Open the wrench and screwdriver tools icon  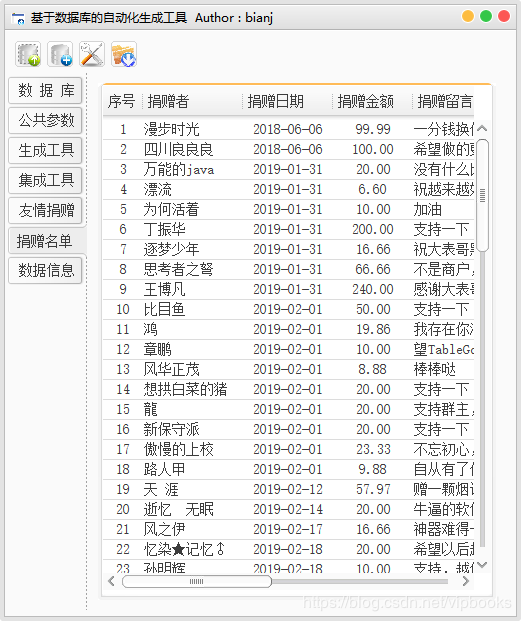(92, 54)
